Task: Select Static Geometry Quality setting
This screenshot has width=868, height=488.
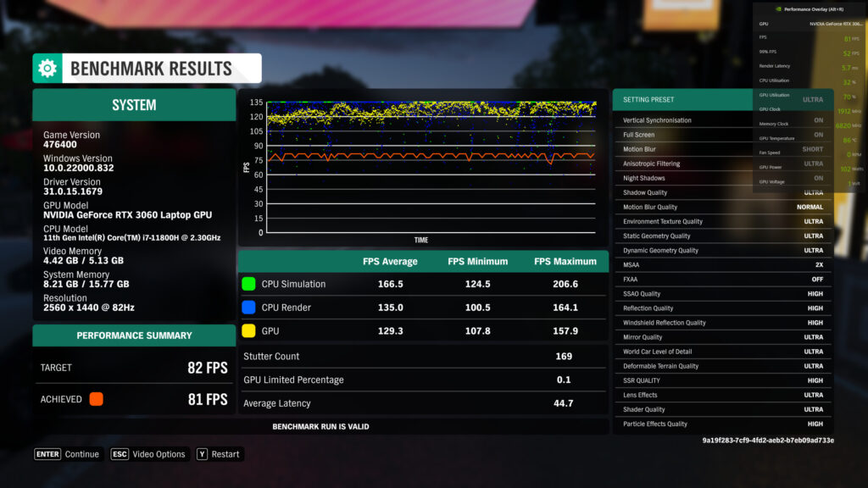Action: coord(723,236)
